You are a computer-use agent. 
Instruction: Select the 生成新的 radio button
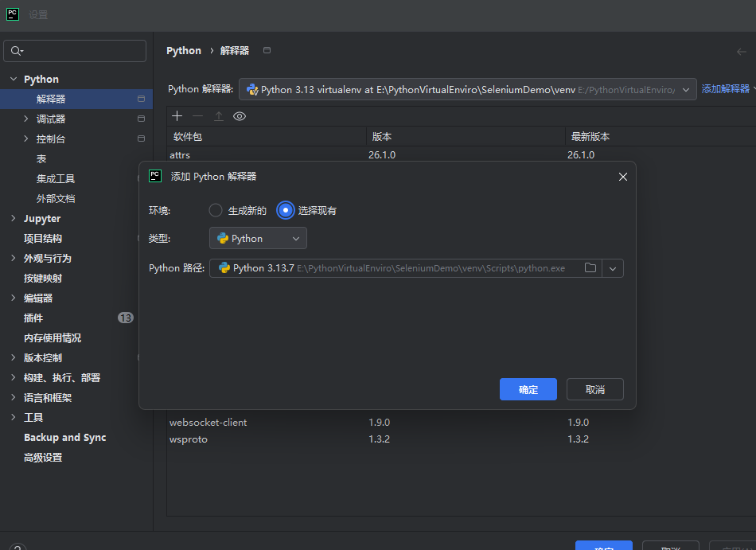[216, 210]
